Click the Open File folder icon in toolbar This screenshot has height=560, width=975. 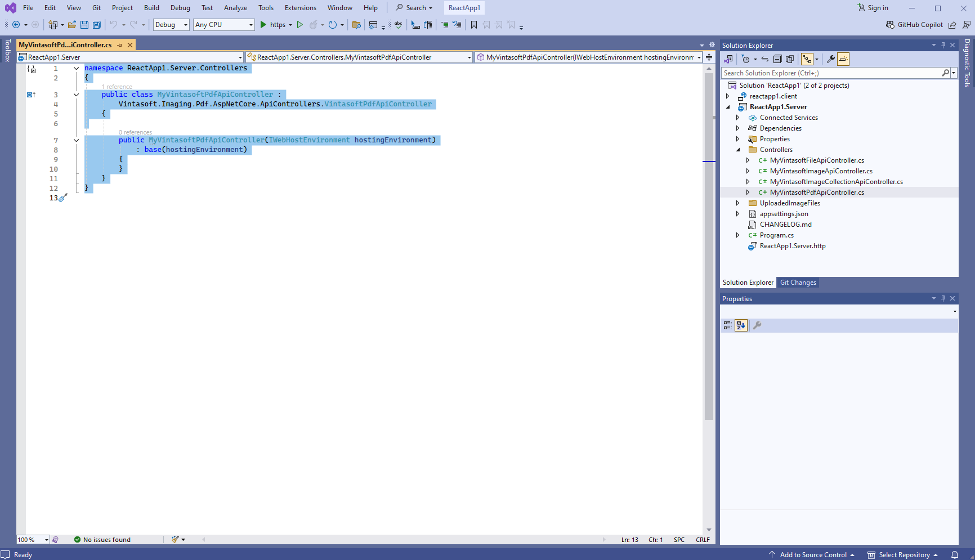point(71,25)
